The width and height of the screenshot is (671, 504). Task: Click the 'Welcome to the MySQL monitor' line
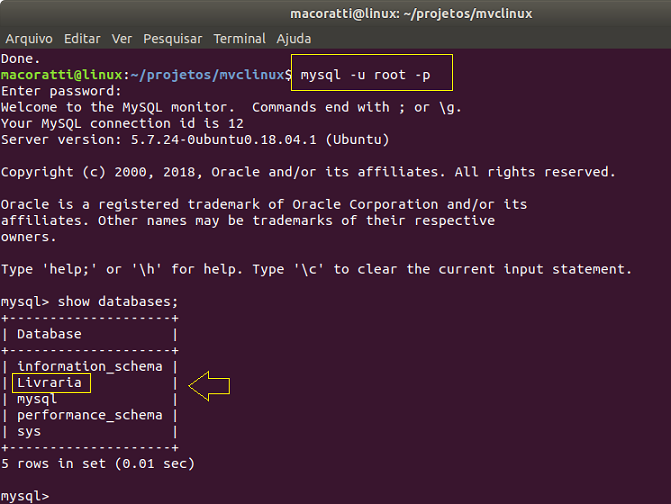pos(231,107)
